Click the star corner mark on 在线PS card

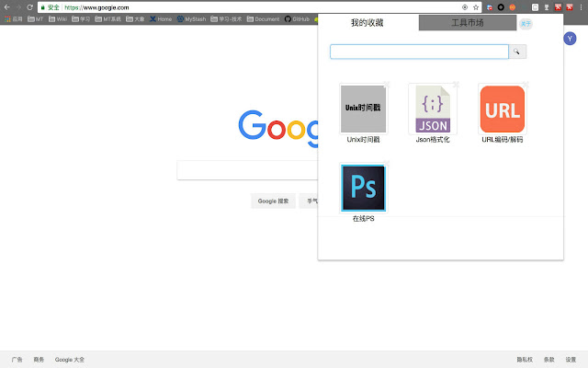pyautogui.click(x=386, y=164)
